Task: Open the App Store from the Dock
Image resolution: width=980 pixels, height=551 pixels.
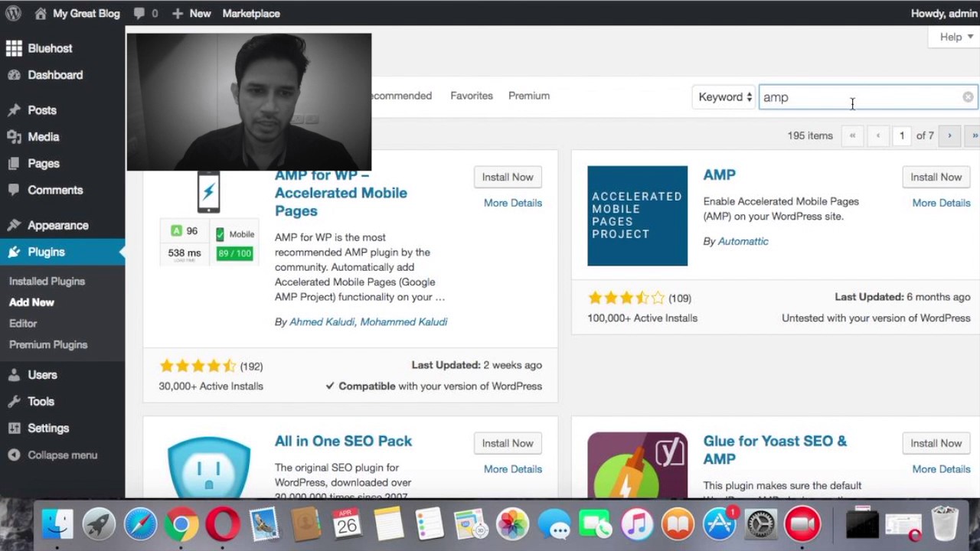Action: tap(720, 525)
